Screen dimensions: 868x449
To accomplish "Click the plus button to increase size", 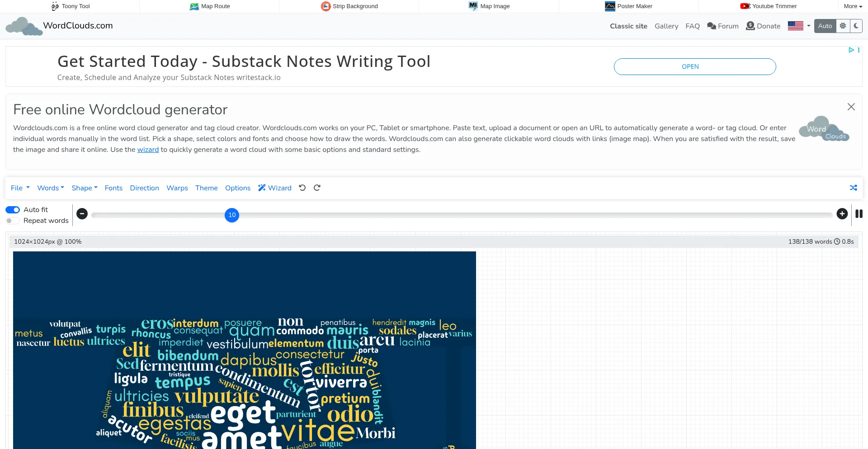I will (x=842, y=214).
